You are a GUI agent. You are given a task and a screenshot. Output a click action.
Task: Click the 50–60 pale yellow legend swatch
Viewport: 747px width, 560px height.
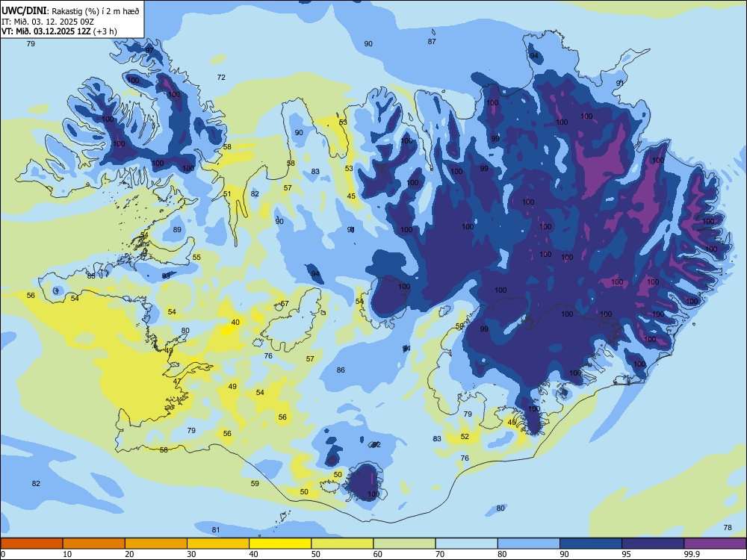click(x=342, y=544)
